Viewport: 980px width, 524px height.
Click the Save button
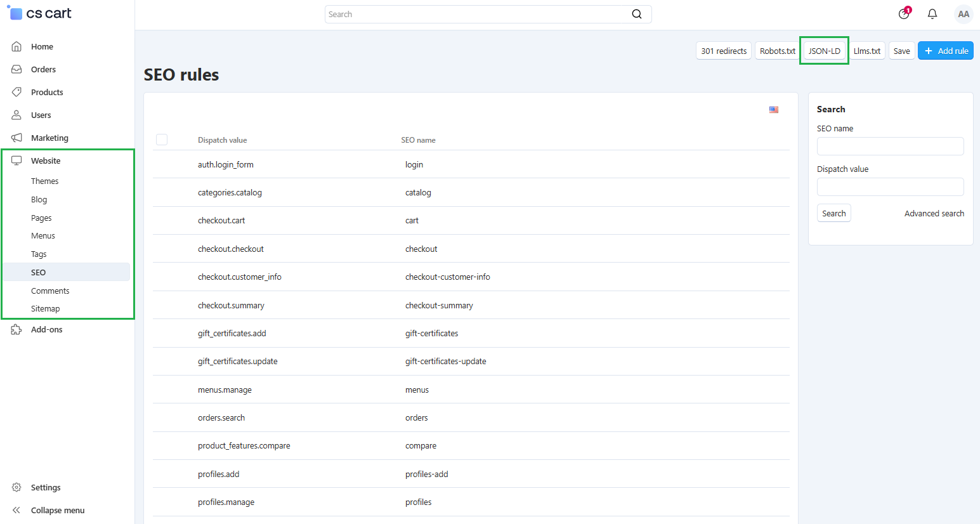tap(901, 51)
